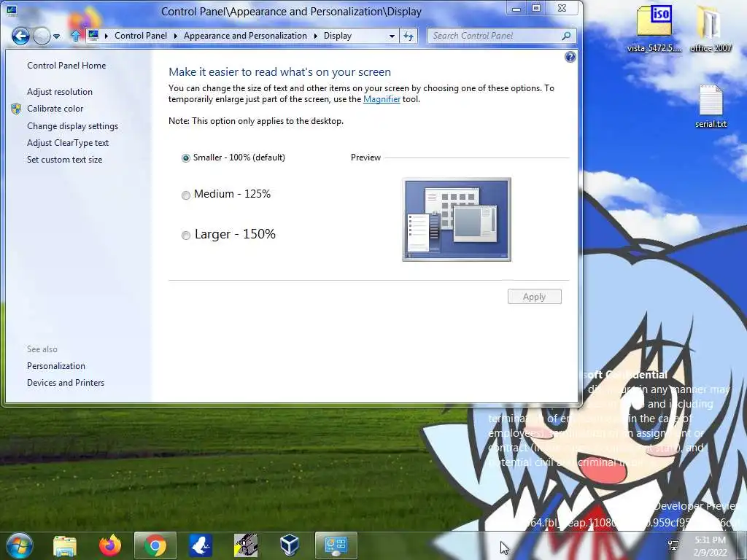Maximize the Control Panel window
Viewport: 747px width, 560px height.
(536, 8)
